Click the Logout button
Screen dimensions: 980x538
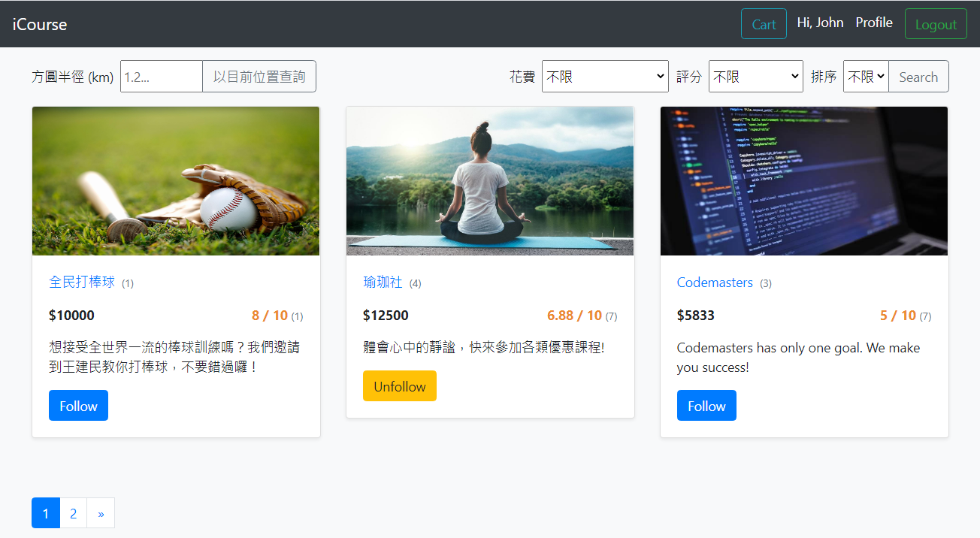point(936,24)
